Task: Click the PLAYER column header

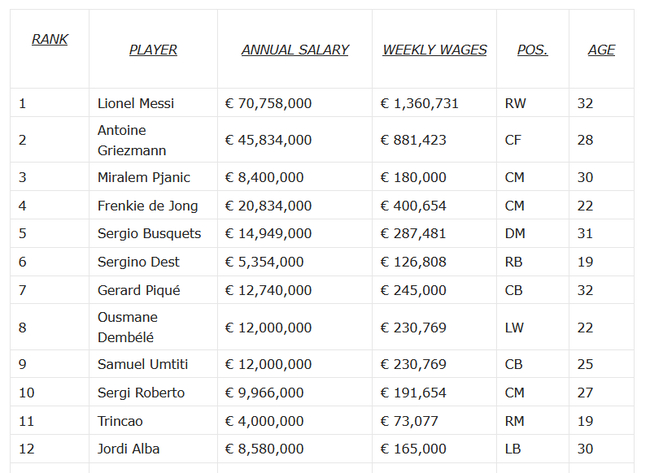Action: tap(153, 50)
